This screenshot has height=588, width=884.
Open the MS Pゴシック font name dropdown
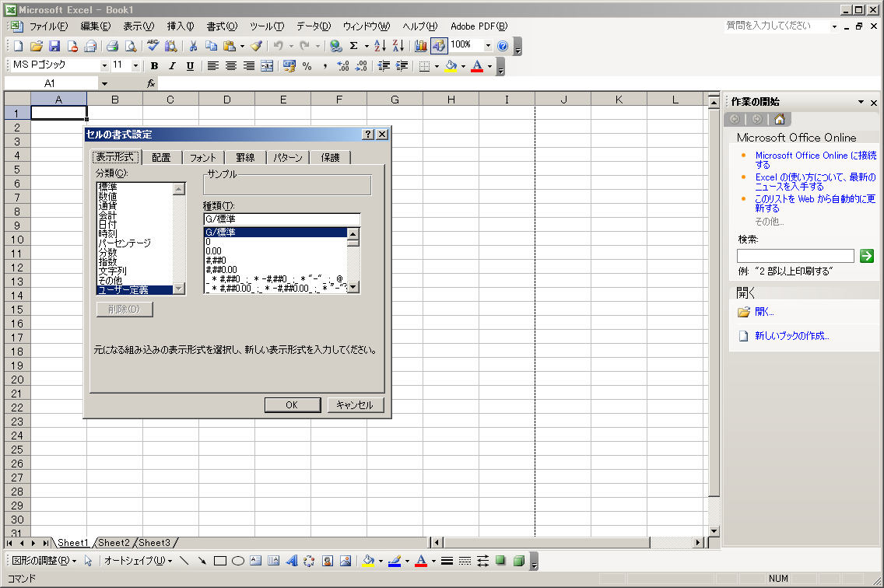click(x=104, y=66)
